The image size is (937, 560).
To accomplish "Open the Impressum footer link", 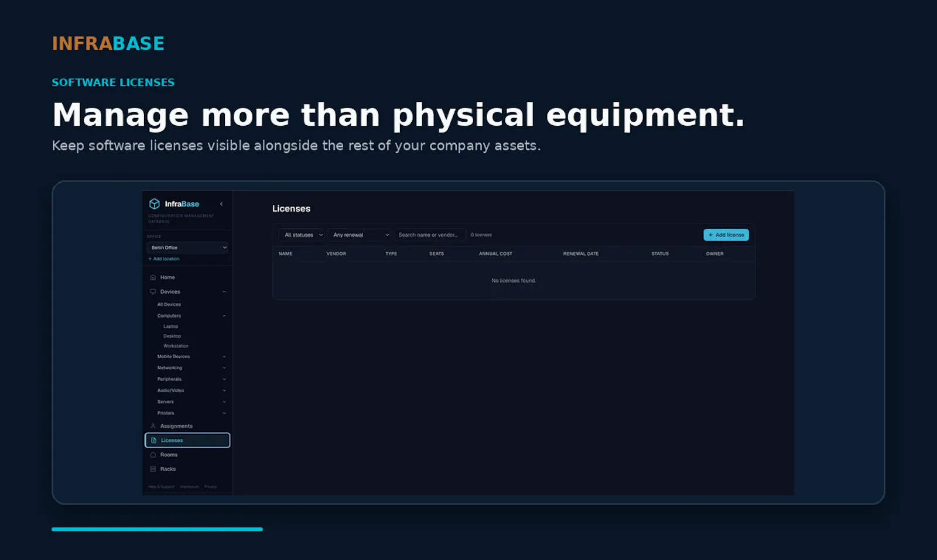I will [189, 487].
